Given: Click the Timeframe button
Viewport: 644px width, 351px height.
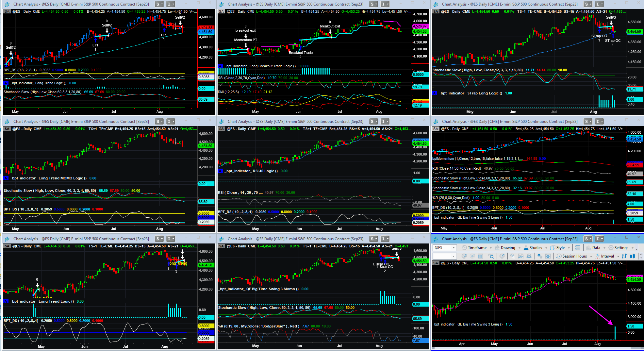Looking at the screenshot, I should click(x=477, y=248).
